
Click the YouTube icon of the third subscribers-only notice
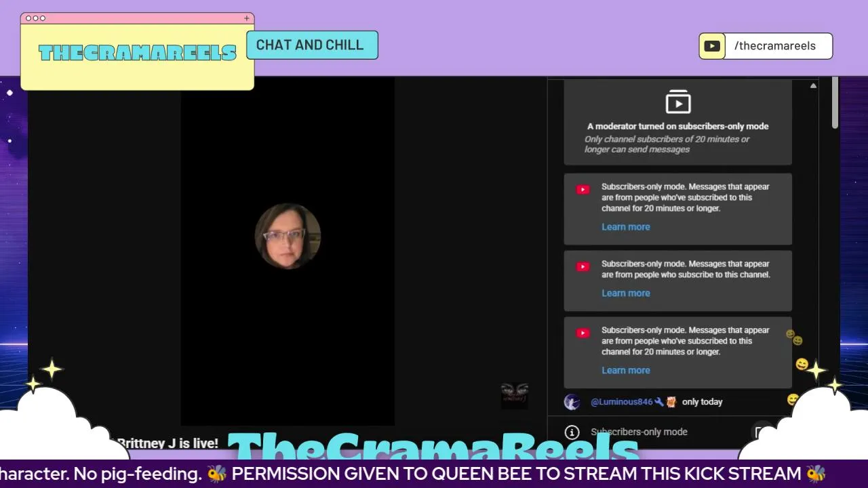[583, 333]
